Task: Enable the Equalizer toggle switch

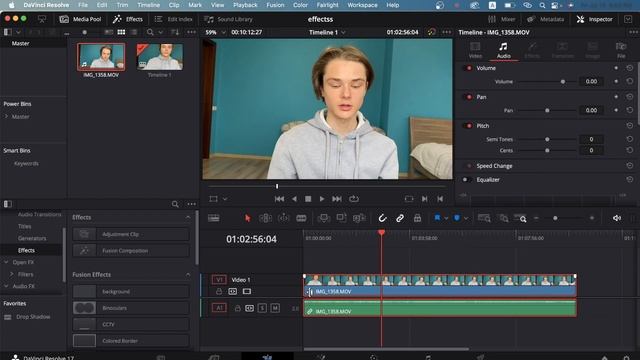Action: click(466, 180)
